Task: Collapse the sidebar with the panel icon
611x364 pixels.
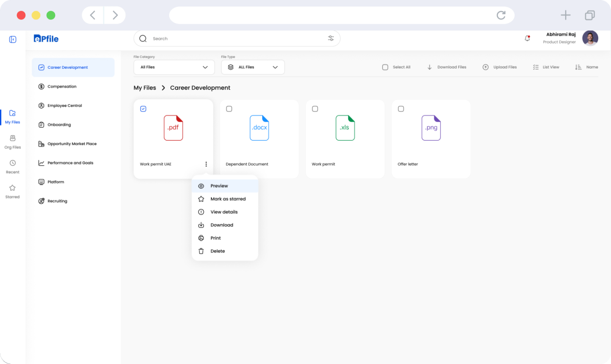Action: coord(12,39)
